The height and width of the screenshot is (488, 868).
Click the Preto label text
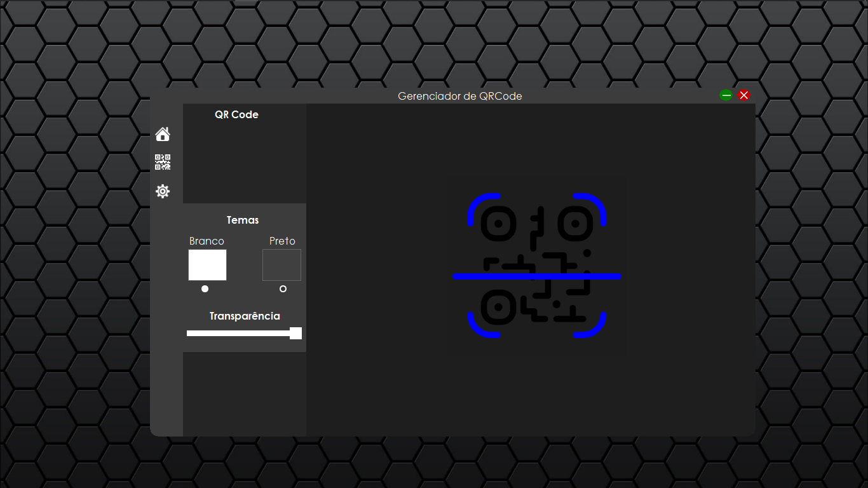coord(282,241)
